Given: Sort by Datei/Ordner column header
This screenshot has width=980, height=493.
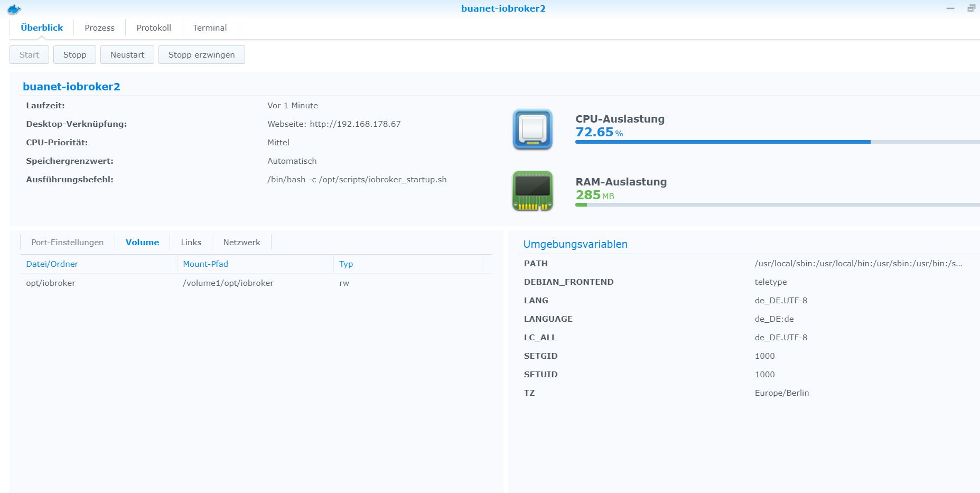Looking at the screenshot, I should click(x=98, y=264).
